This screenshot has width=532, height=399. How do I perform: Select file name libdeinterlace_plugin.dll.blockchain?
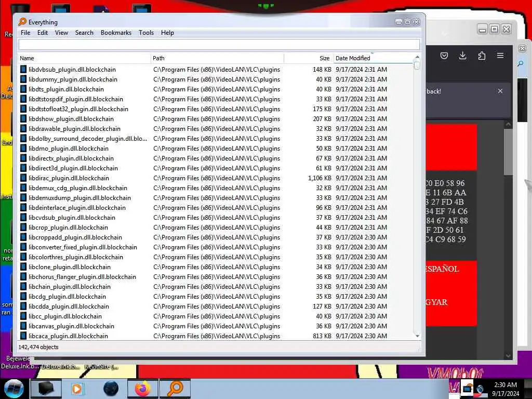[x=77, y=208]
